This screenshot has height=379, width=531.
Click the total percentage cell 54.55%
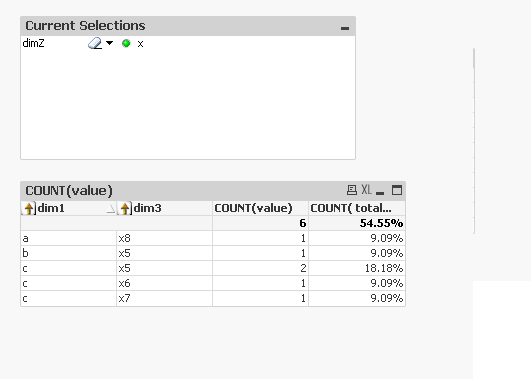pos(357,223)
